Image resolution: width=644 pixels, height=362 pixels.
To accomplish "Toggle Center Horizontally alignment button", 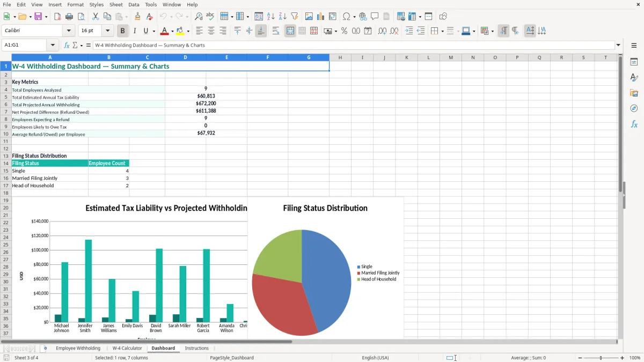I will (x=211, y=31).
